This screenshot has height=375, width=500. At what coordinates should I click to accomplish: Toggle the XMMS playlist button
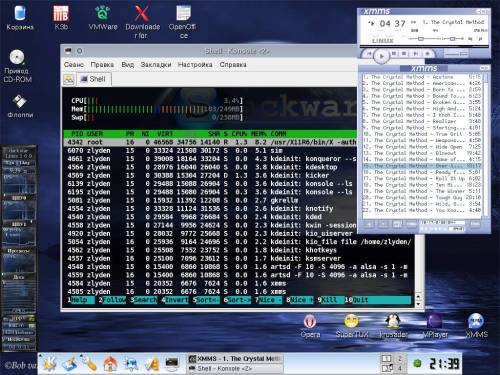tap(480, 39)
